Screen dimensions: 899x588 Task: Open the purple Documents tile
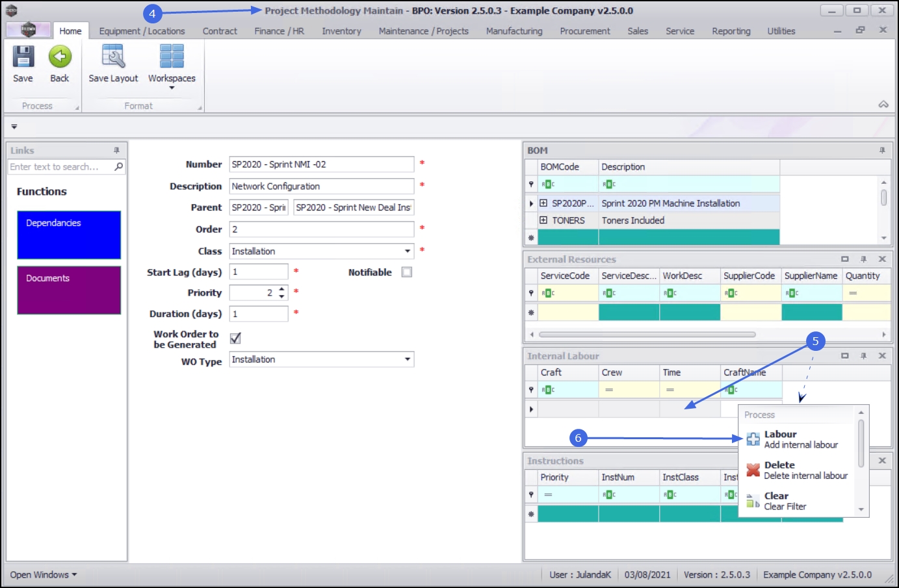click(x=69, y=290)
